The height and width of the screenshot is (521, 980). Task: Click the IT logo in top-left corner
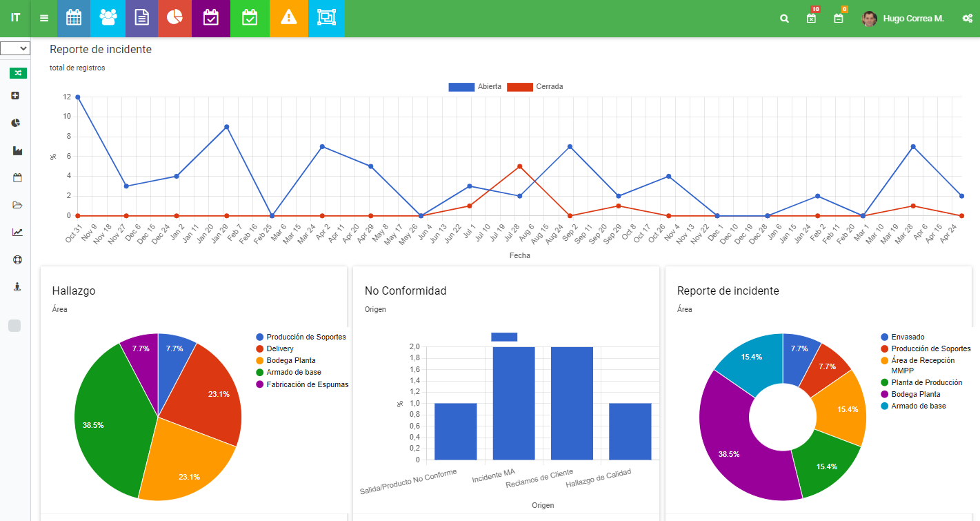click(x=15, y=18)
